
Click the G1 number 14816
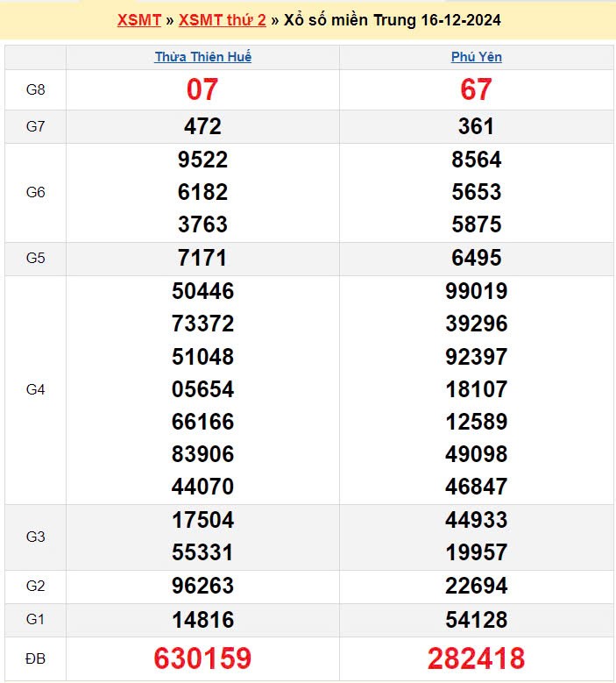[202, 620]
